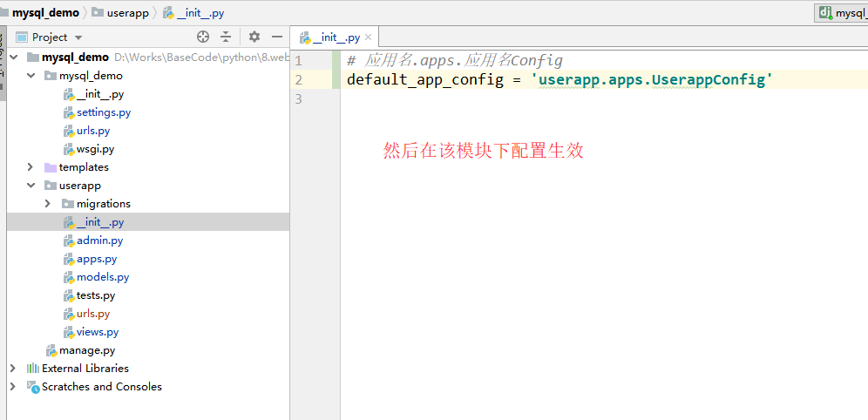This screenshot has width=868, height=420.
Task: Click the Python file icon beside models.py
Action: (68, 277)
